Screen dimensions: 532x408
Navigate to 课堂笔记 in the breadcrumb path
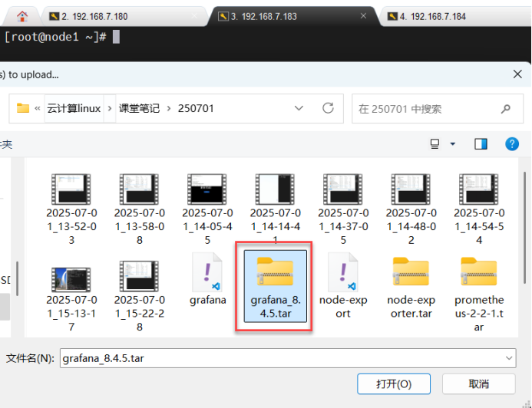138,108
